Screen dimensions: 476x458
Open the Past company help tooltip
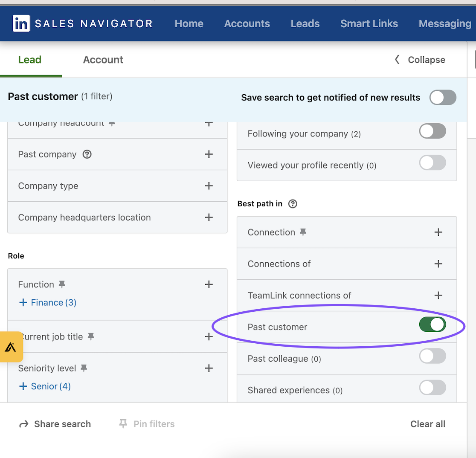[x=87, y=154]
